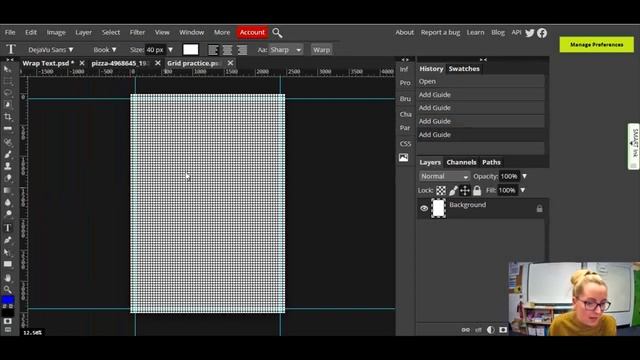The image size is (640, 360).
Task: Open the image panel icon below CSS
Action: (403, 158)
